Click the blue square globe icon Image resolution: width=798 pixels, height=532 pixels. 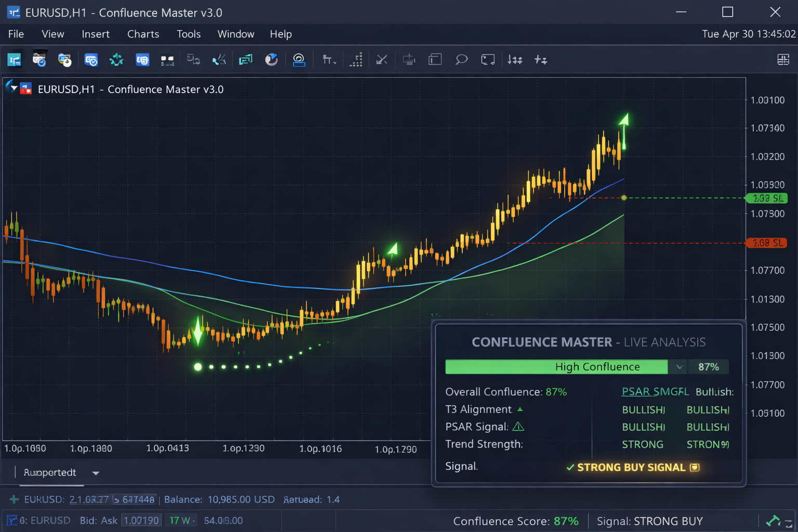(142, 60)
